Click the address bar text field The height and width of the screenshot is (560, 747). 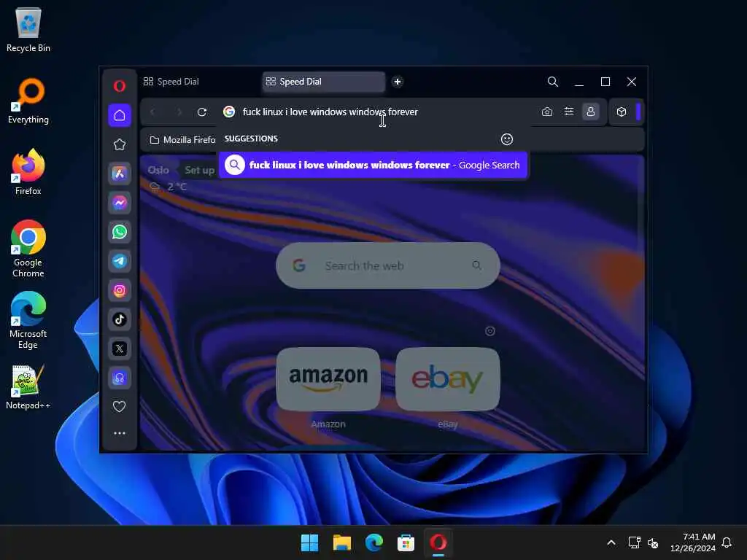381,112
